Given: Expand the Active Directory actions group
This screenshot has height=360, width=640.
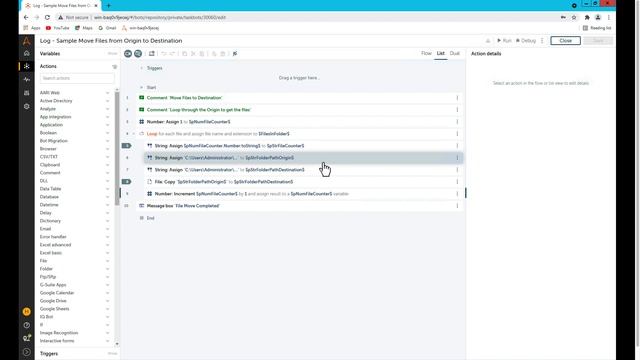Looking at the screenshot, I should 108,101.
